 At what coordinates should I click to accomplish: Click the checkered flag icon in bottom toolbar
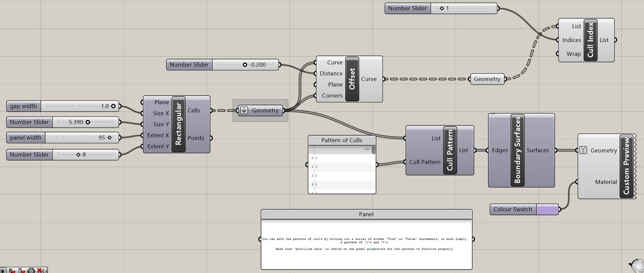12,270
